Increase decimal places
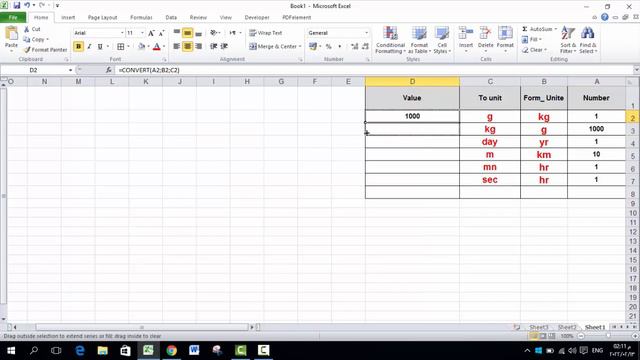 click(354, 47)
